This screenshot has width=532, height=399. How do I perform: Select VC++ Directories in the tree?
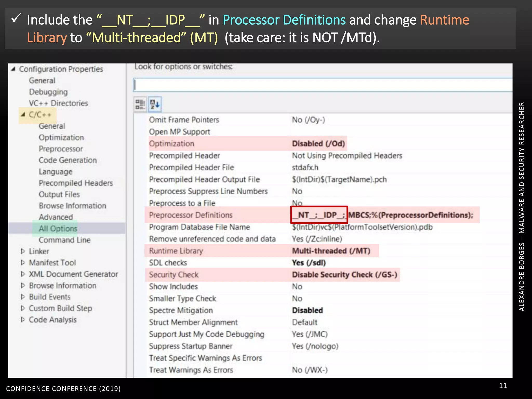pos(58,103)
